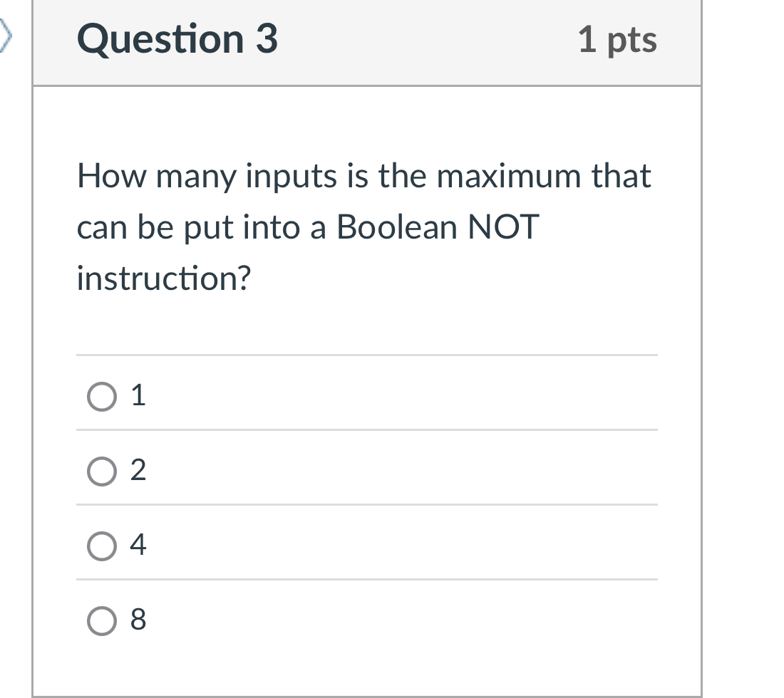
Task: Select radio button for answer 4
Action: pyautogui.click(x=100, y=546)
